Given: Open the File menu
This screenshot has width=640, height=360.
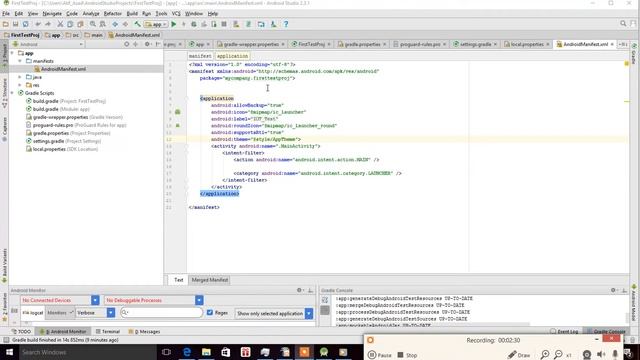Looking at the screenshot, I should [x=6, y=13].
